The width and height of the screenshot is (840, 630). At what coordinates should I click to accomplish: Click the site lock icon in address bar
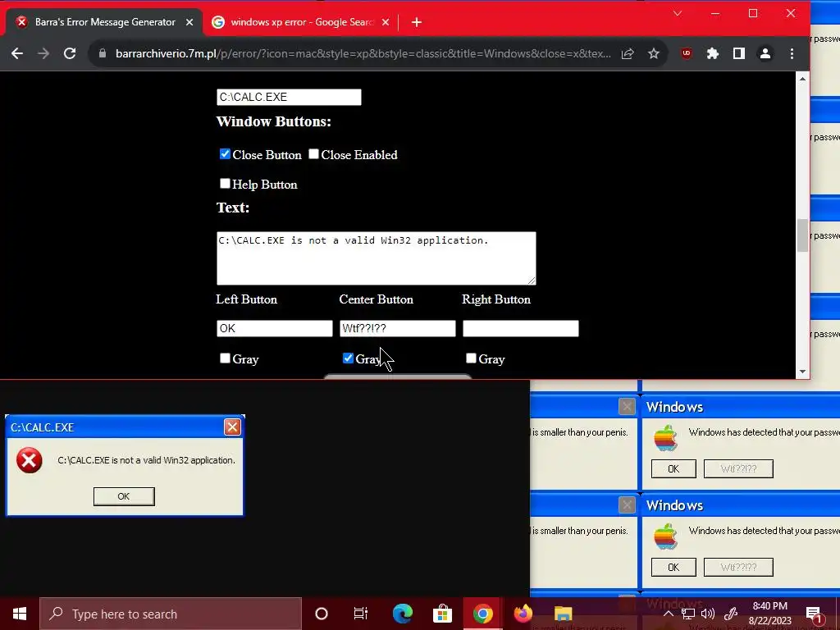click(x=103, y=53)
